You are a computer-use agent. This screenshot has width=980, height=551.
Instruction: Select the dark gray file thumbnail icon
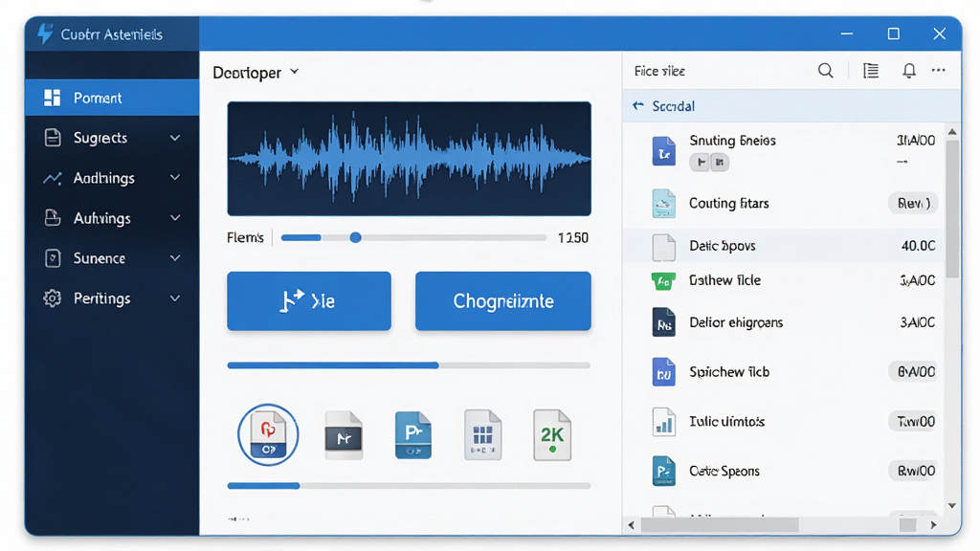coord(344,435)
